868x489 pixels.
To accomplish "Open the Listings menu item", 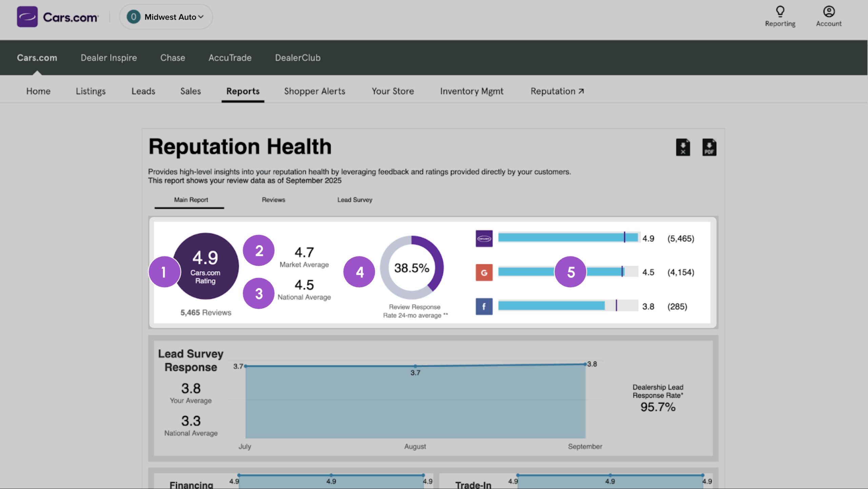I will click(91, 91).
